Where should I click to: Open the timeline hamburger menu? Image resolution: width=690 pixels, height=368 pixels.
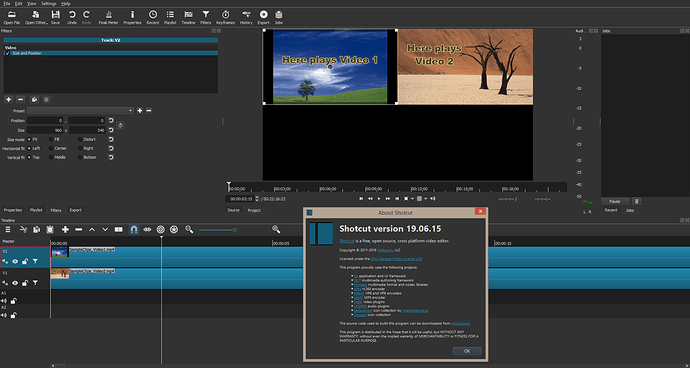click(7, 229)
